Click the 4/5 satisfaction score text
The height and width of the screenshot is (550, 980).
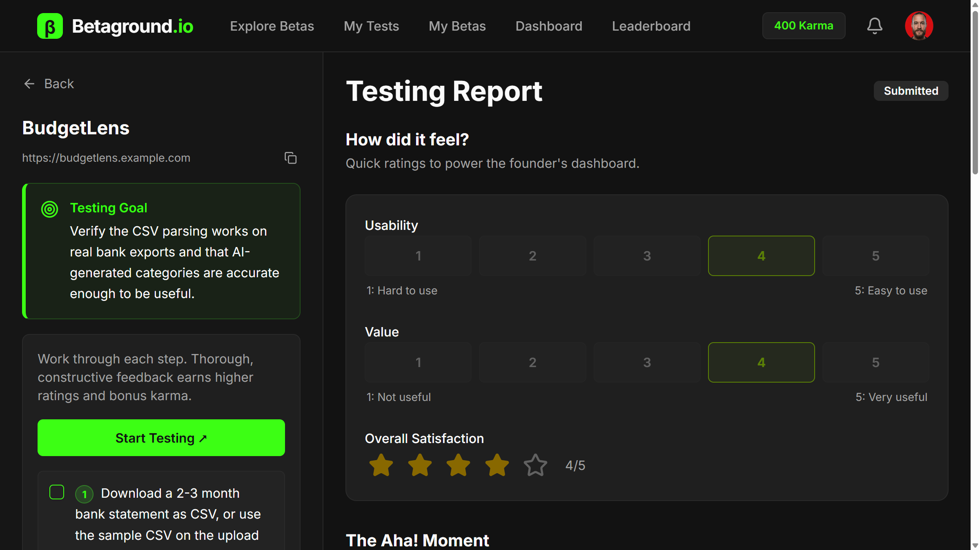pos(575,465)
